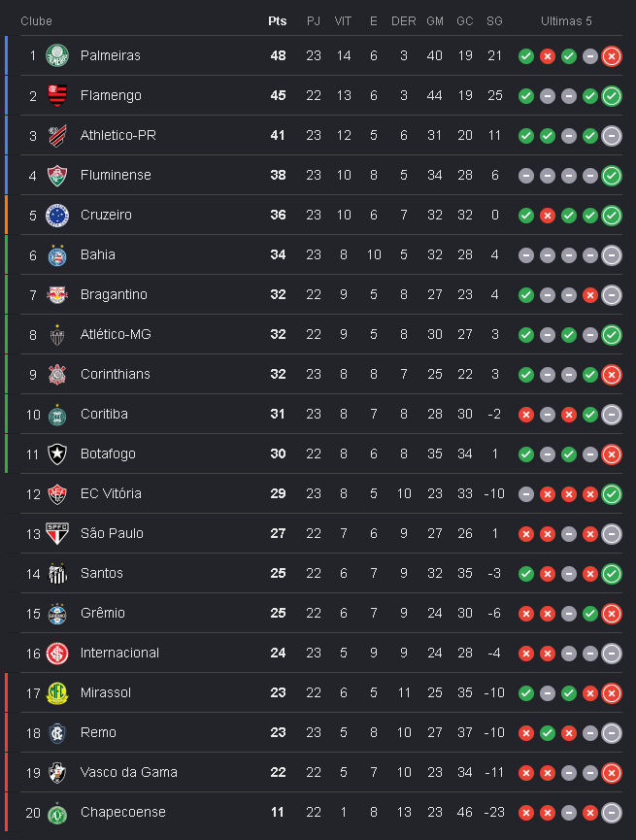This screenshot has width=636, height=840.
Task: Select the Cruzeiro blue star crest
Action: (57, 216)
